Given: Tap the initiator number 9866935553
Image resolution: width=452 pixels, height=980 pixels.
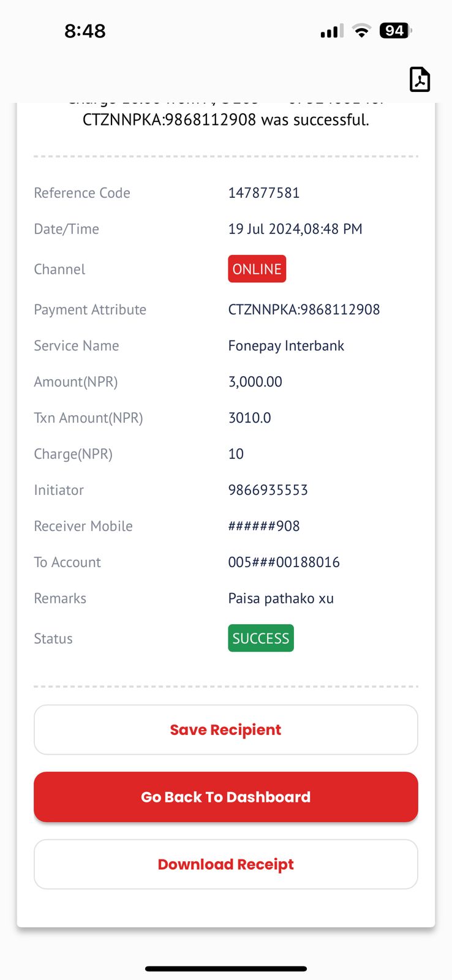Looking at the screenshot, I should point(268,490).
